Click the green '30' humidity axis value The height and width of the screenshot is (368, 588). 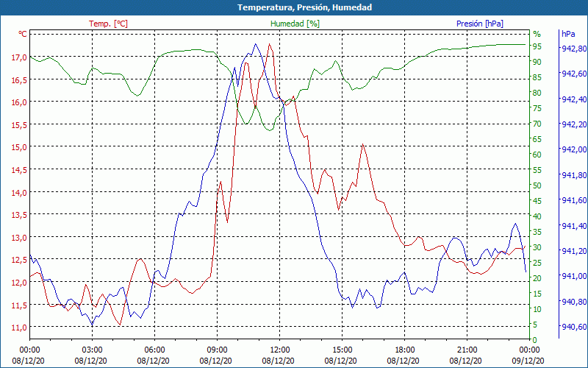537,247
